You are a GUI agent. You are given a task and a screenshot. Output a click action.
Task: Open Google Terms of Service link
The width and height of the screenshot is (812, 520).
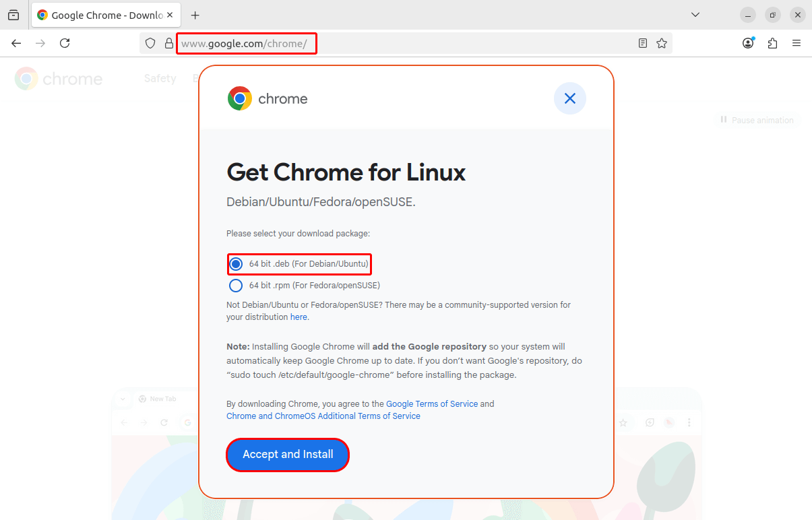coord(432,404)
